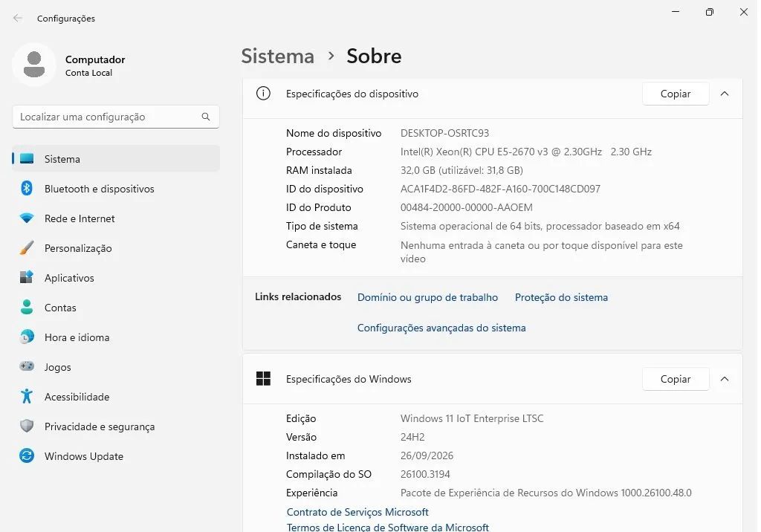Screen dimensions: 761x532
Task: Go to Rede e Internet settings
Action: click(116, 218)
